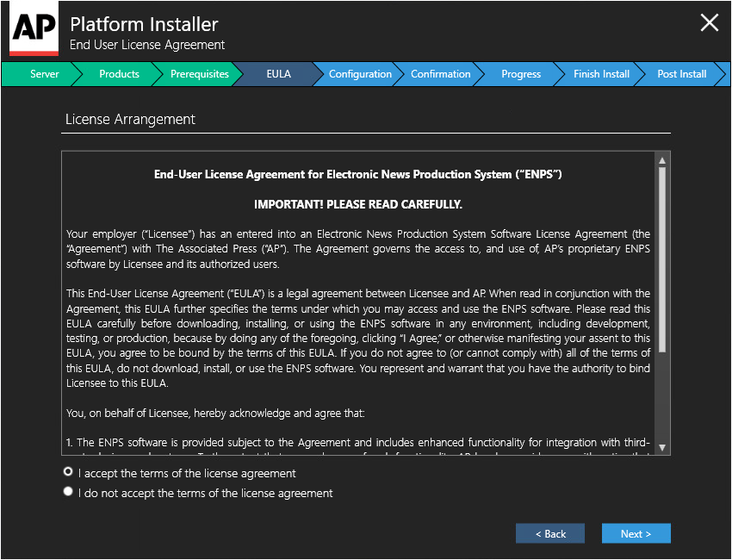732x560 pixels.
Task: Click the scrollbar up arrow
Action: 662,160
